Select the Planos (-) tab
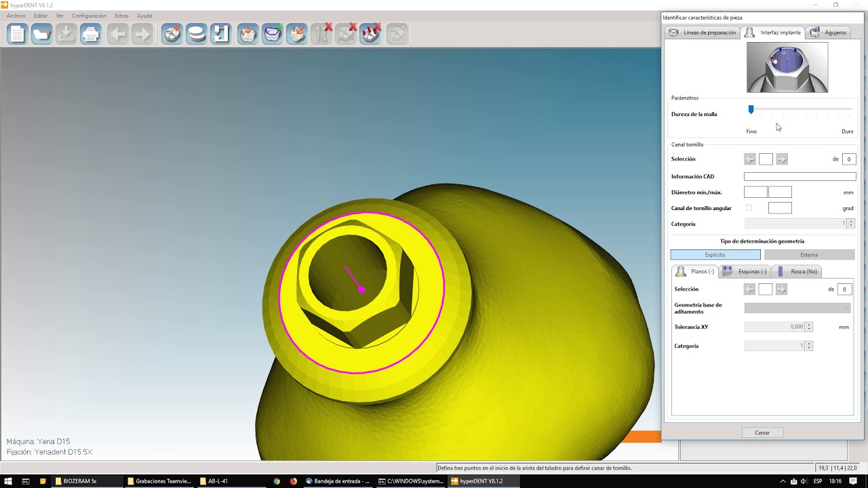The image size is (868, 488). click(x=694, y=271)
